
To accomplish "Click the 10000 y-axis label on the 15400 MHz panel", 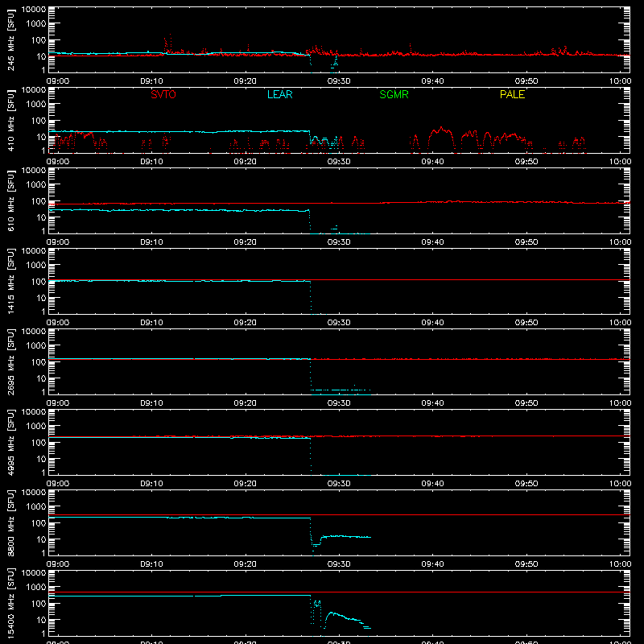I will pyautogui.click(x=34, y=573).
